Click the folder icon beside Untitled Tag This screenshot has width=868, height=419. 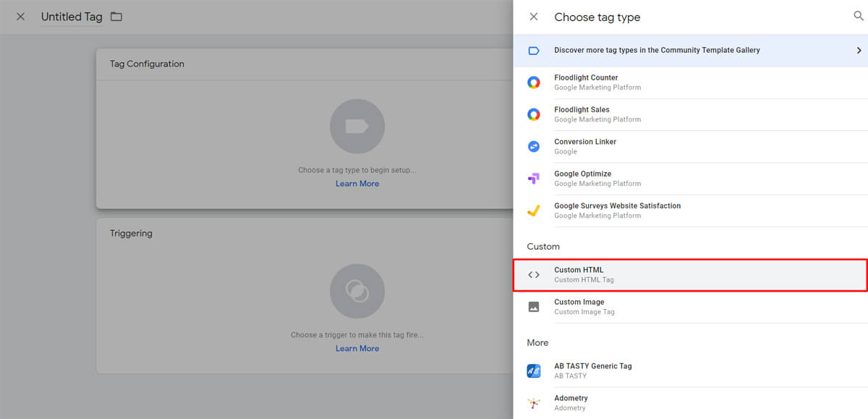[x=116, y=17]
